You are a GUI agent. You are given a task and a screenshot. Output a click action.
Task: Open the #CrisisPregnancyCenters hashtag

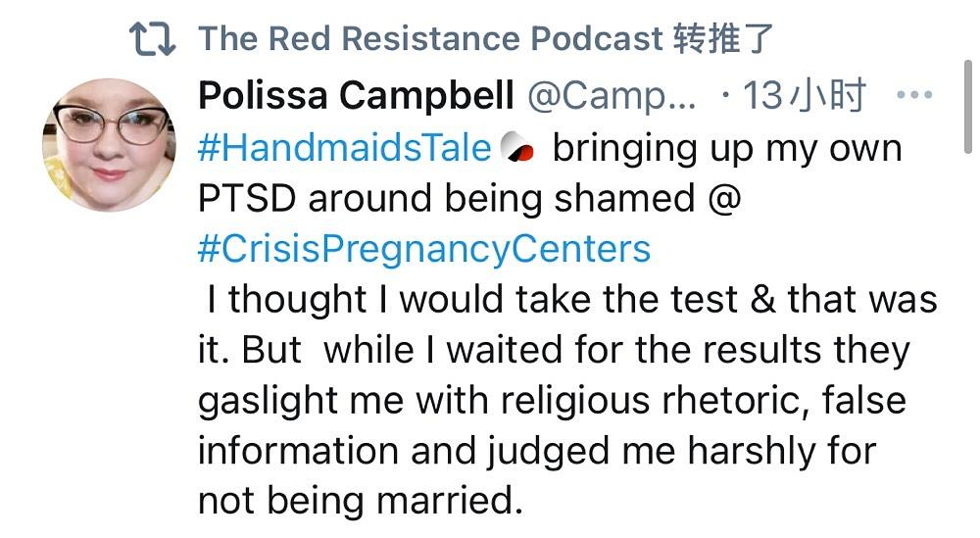424,249
